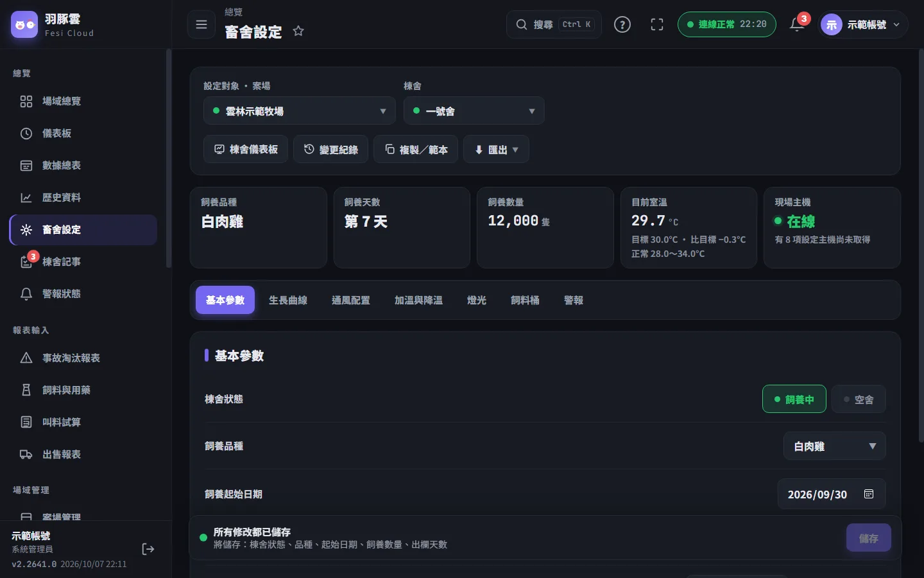Click the Fesi Cloud logo icon
The width and height of the screenshot is (924, 578).
tap(24, 24)
